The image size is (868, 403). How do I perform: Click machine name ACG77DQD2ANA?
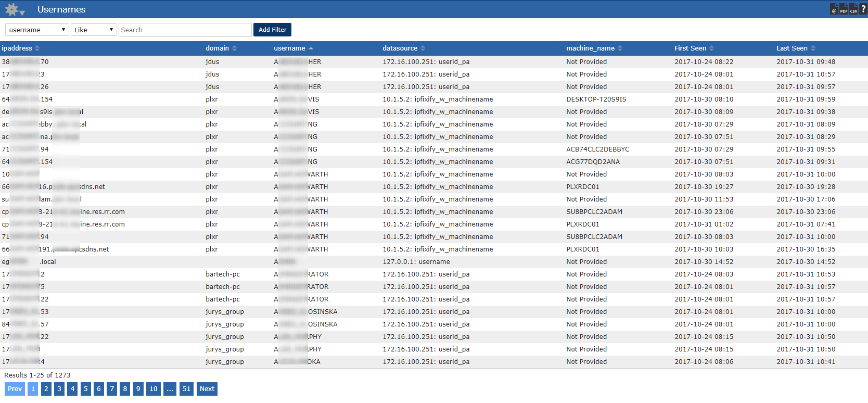point(593,162)
